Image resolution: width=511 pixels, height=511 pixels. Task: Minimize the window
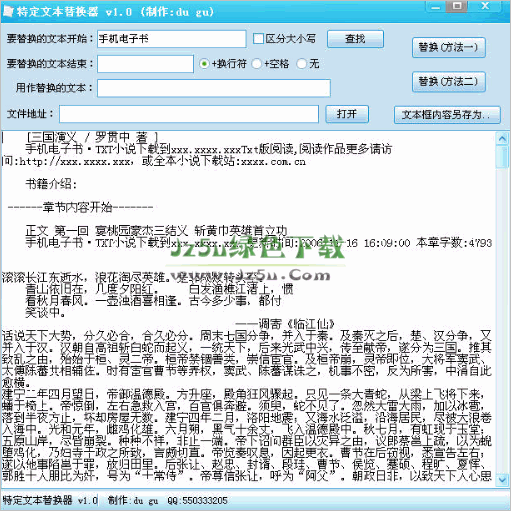(435, 7)
